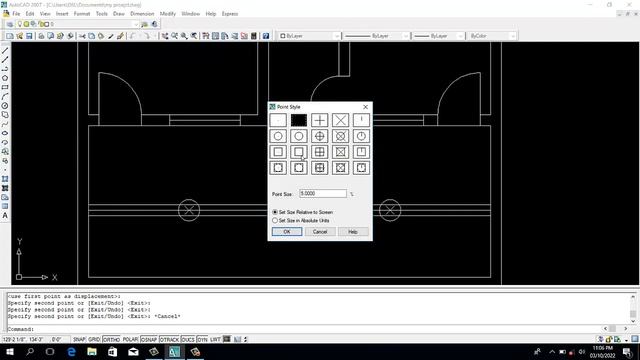The image size is (640, 360).
Task: Open the File menu
Action: tap(16, 13)
